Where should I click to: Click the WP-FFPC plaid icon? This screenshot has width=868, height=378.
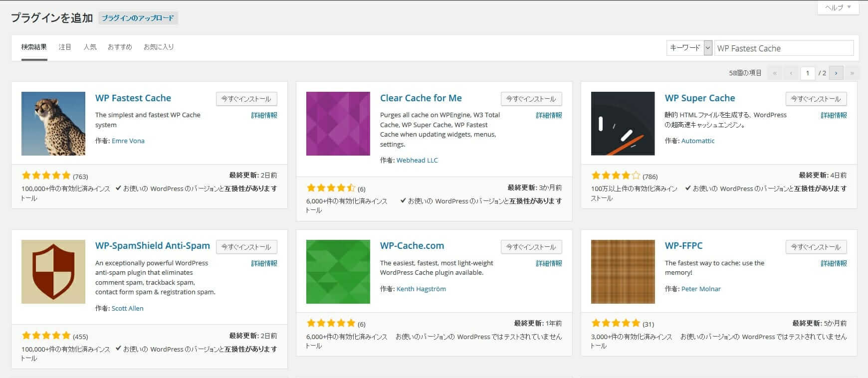(x=623, y=272)
